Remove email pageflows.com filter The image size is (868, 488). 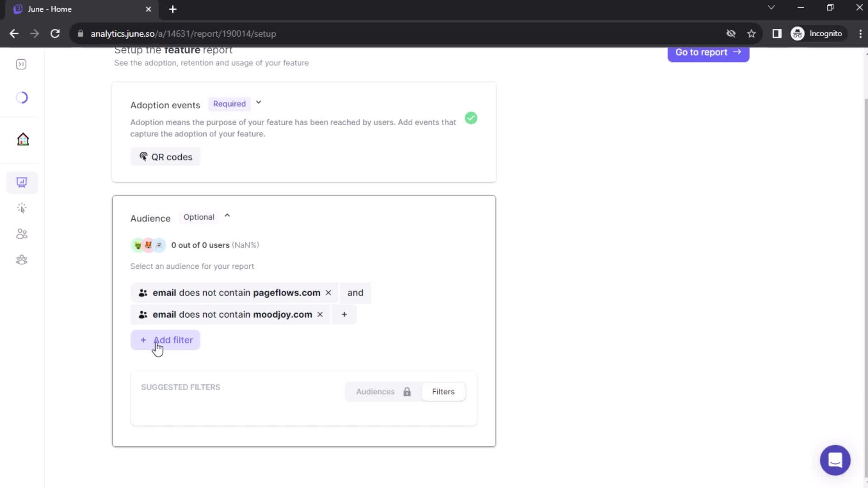click(329, 292)
